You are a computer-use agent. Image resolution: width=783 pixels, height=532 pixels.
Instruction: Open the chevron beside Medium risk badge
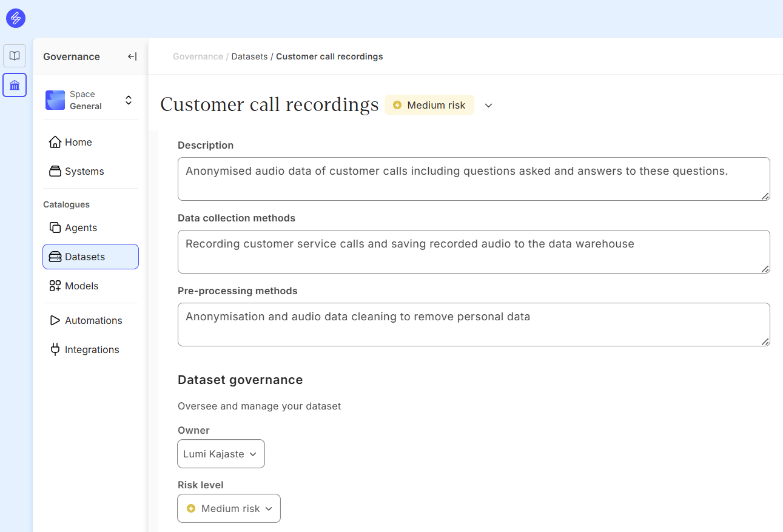[x=488, y=106]
